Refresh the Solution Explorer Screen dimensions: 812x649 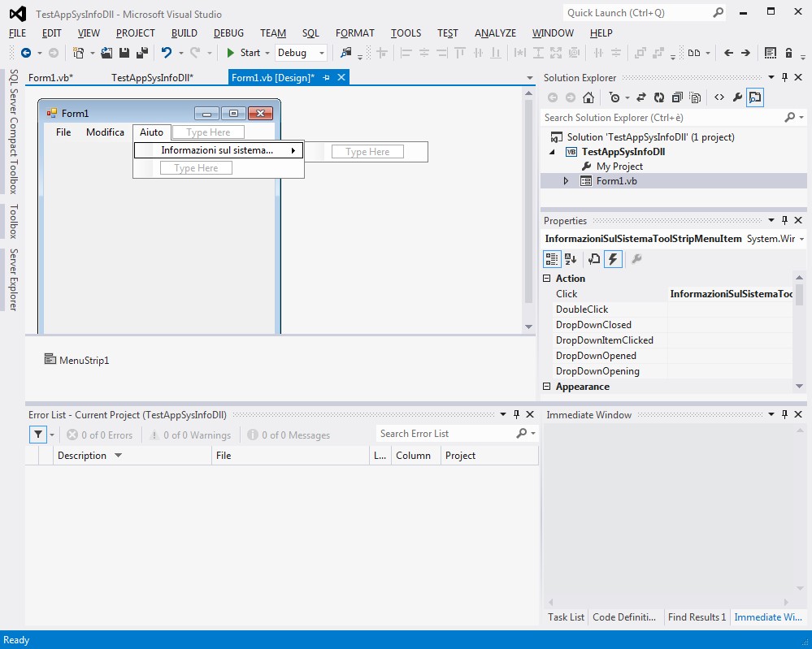(x=658, y=97)
